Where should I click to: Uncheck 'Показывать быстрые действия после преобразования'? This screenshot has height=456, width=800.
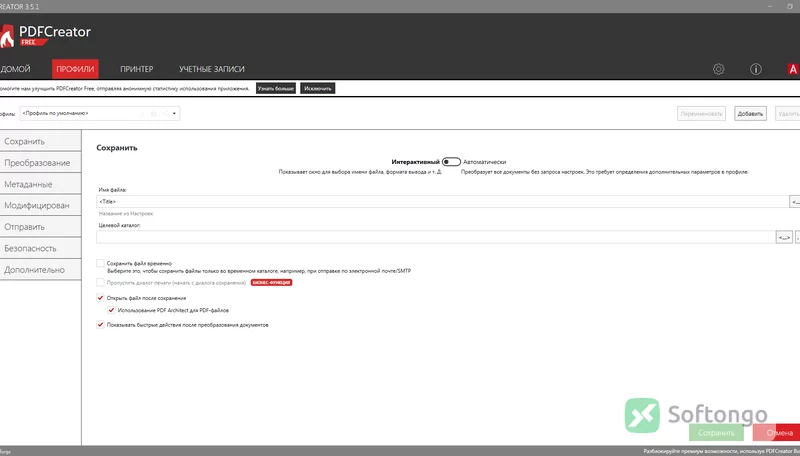tap(101, 324)
